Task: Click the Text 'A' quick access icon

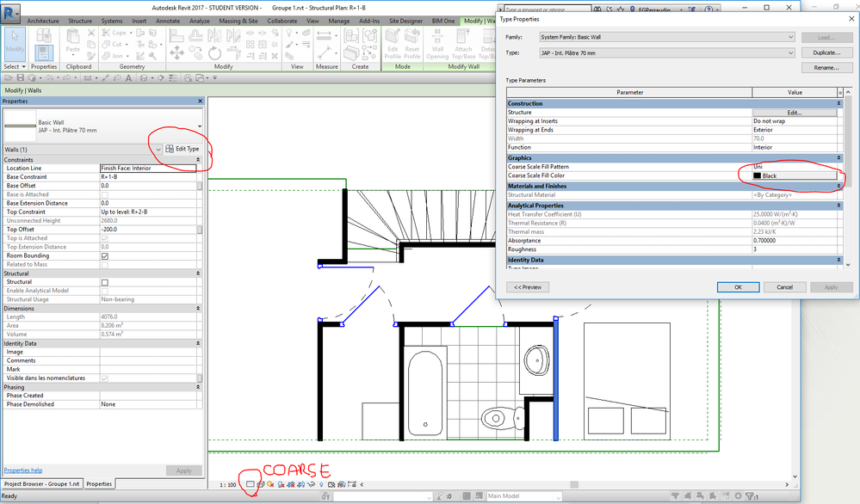Action: pos(129,77)
